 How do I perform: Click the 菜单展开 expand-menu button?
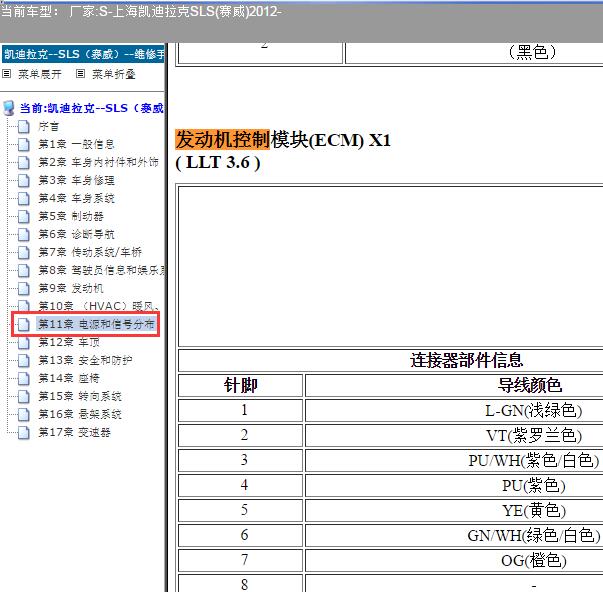click(x=40, y=74)
